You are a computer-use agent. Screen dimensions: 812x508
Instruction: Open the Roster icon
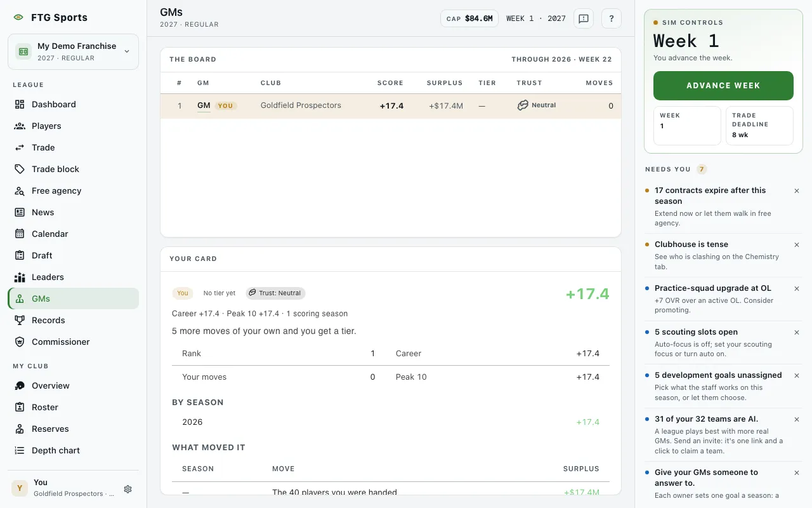tap(20, 407)
